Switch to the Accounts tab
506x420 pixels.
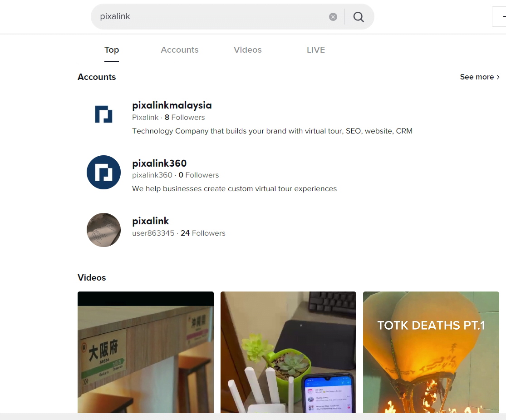point(179,50)
